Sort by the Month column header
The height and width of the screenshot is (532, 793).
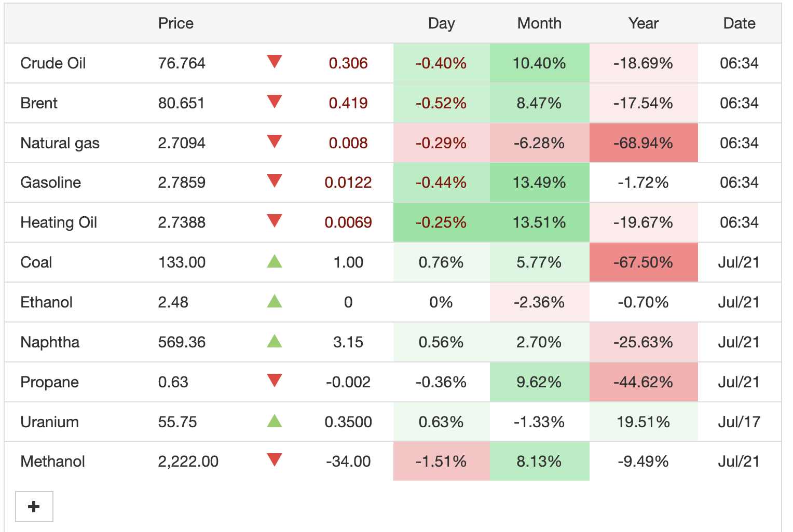coord(540,23)
